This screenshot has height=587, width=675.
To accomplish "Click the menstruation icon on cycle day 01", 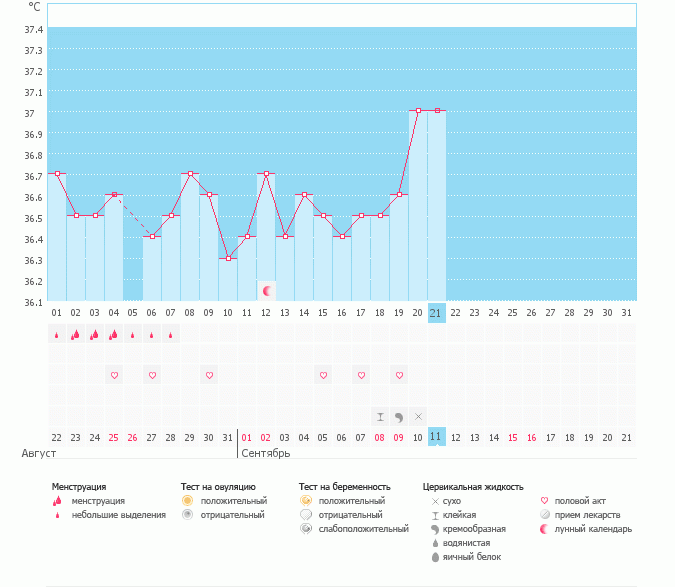I will coord(57,335).
